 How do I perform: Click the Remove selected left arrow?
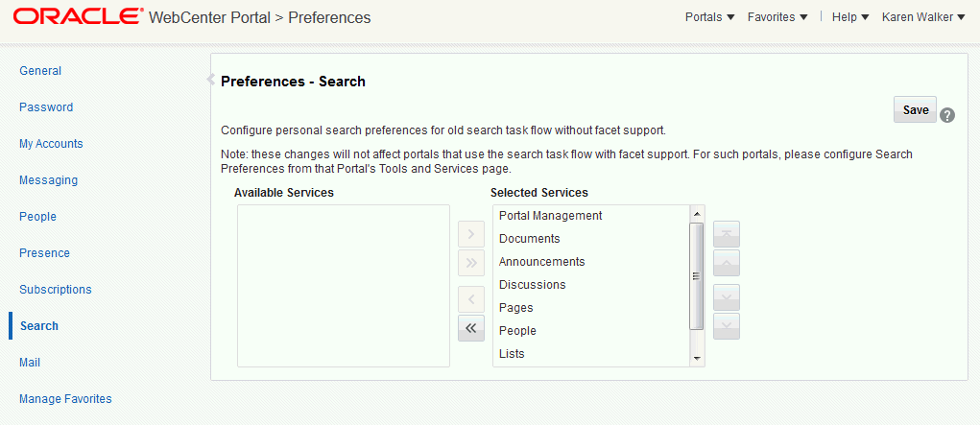[471, 299]
